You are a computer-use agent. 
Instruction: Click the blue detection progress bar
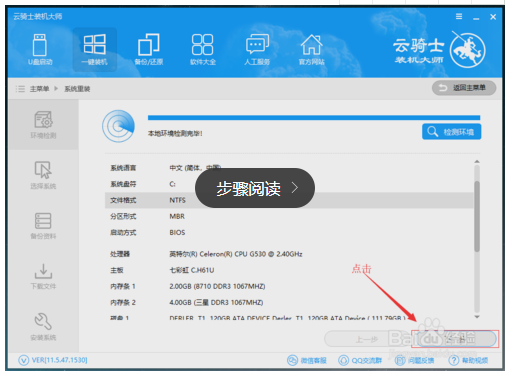[314, 118]
